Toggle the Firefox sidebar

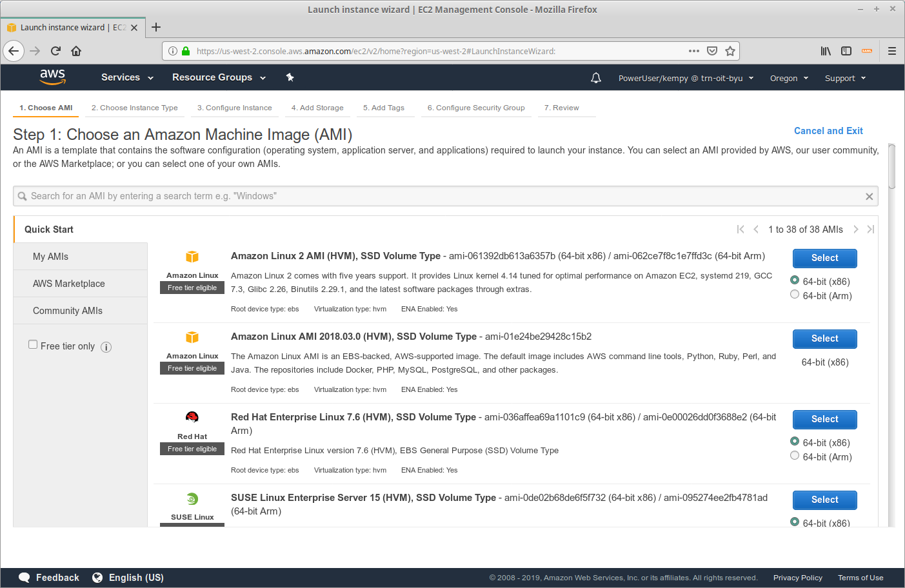click(846, 51)
